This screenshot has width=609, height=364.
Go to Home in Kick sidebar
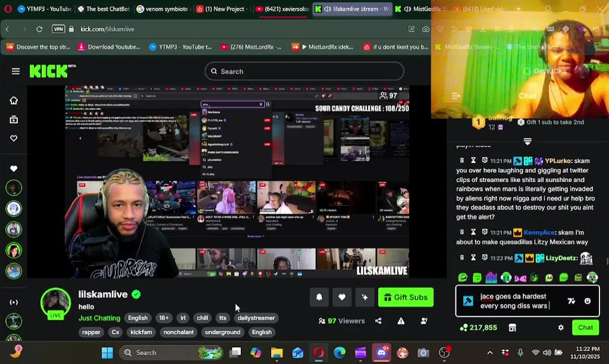(x=14, y=100)
